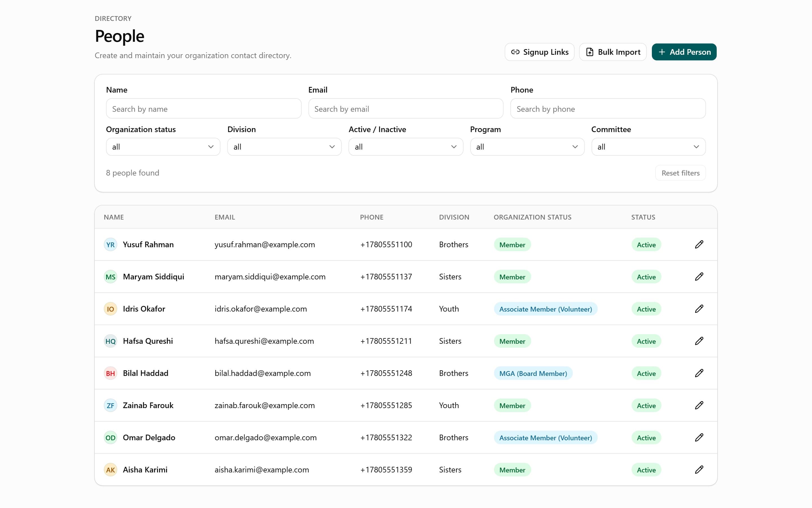
Task: Click the MS avatar circle
Action: pyautogui.click(x=111, y=277)
